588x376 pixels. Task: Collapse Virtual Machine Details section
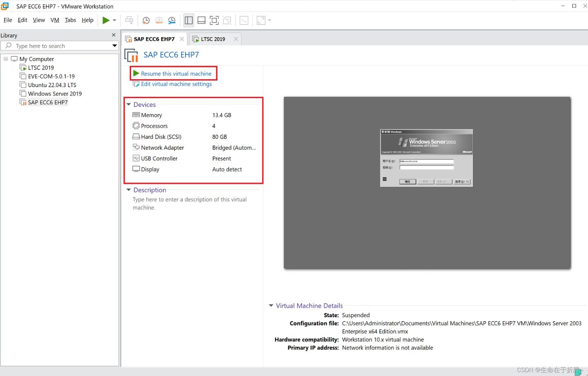click(x=271, y=306)
